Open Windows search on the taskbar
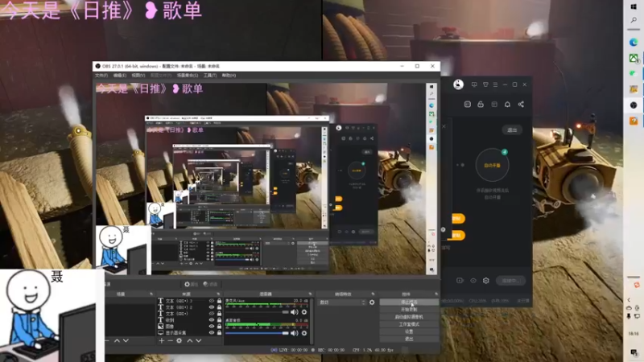The width and height of the screenshot is (644, 362). tap(634, 20)
